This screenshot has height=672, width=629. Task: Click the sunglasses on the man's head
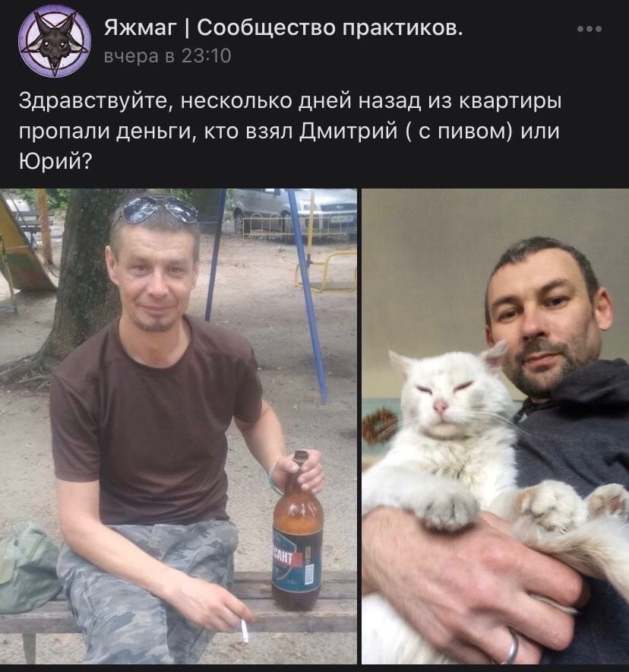(x=156, y=210)
